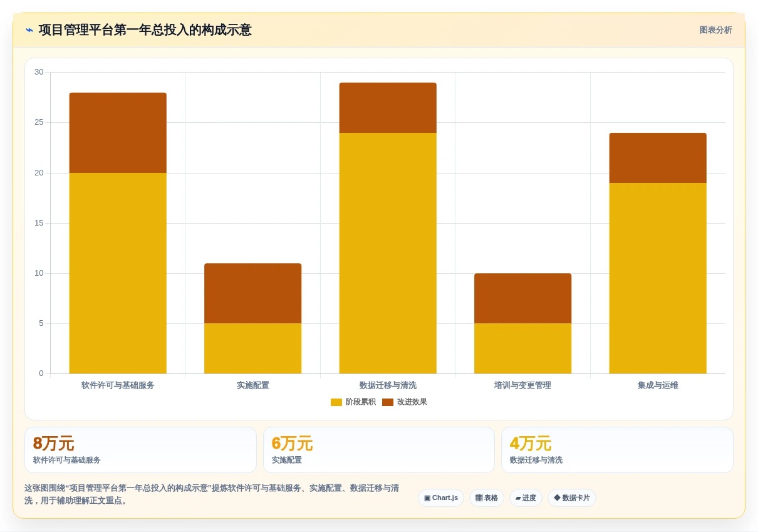Click the yellow bar segment for 集成与运维
The image size is (758, 532).
tap(658, 278)
